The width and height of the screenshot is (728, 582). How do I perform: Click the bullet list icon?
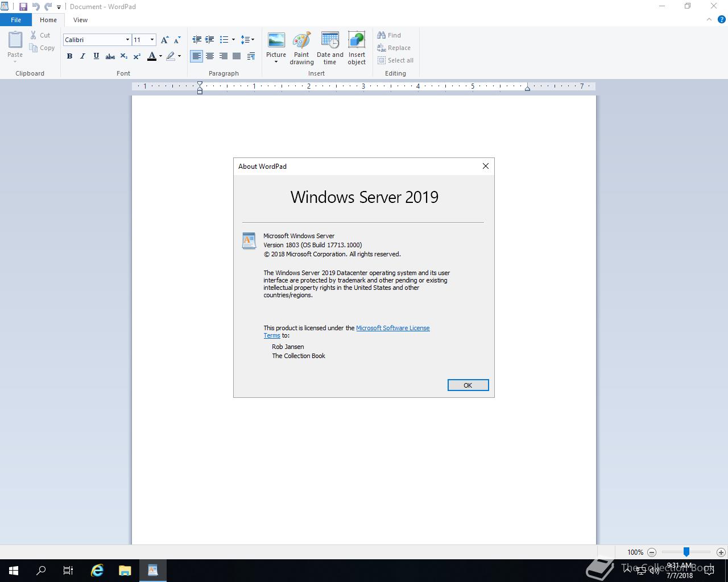(x=224, y=40)
